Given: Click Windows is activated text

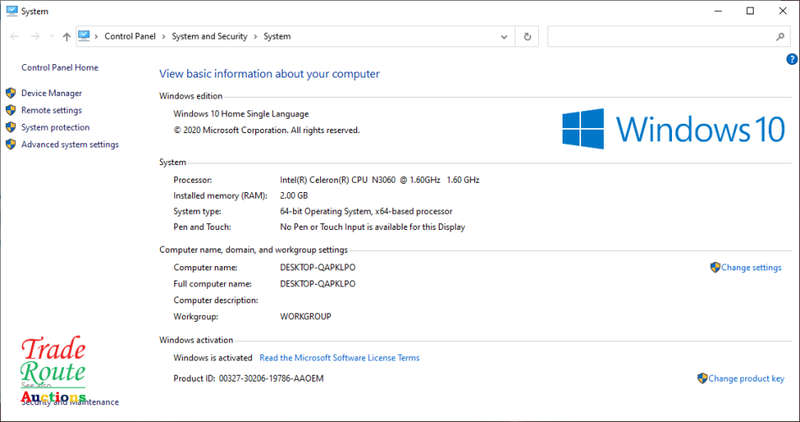Looking at the screenshot, I should pyautogui.click(x=213, y=358).
